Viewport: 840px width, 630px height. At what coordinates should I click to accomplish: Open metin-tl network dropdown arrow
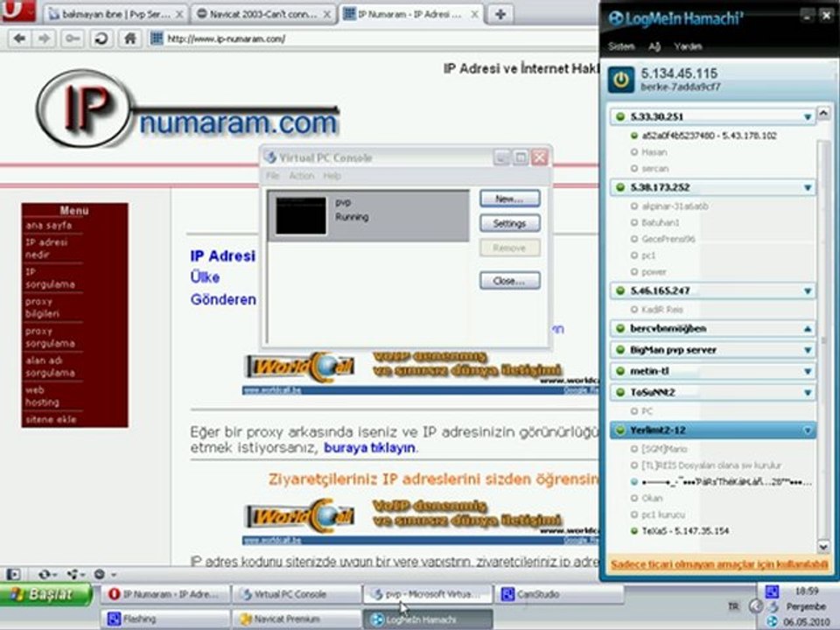click(808, 371)
